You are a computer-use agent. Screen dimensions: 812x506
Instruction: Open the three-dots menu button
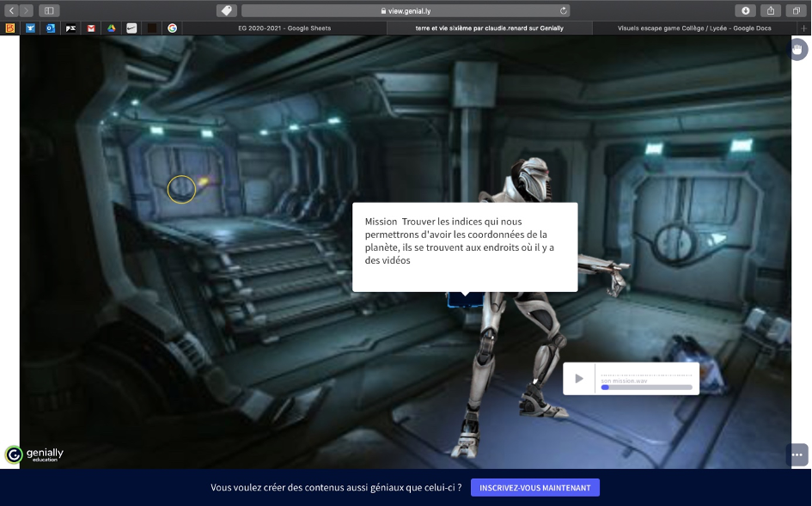click(797, 454)
